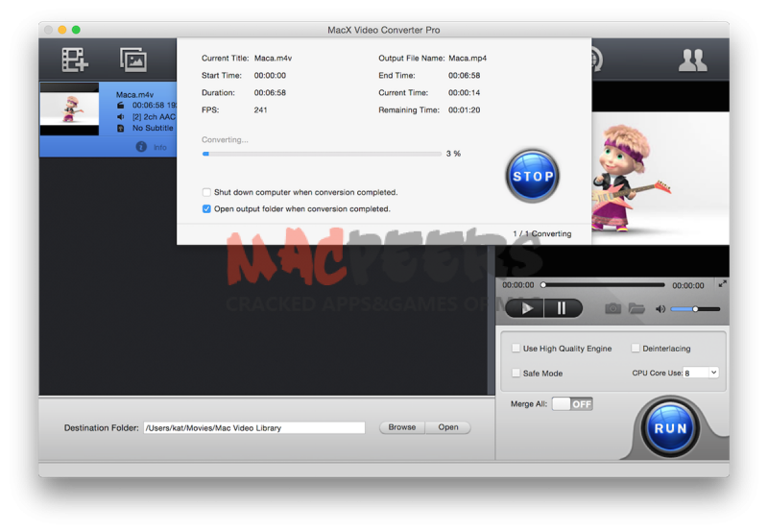The height and width of the screenshot is (532, 768).
Task: Take a snapshot with the camera icon
Action: (612, 308)
